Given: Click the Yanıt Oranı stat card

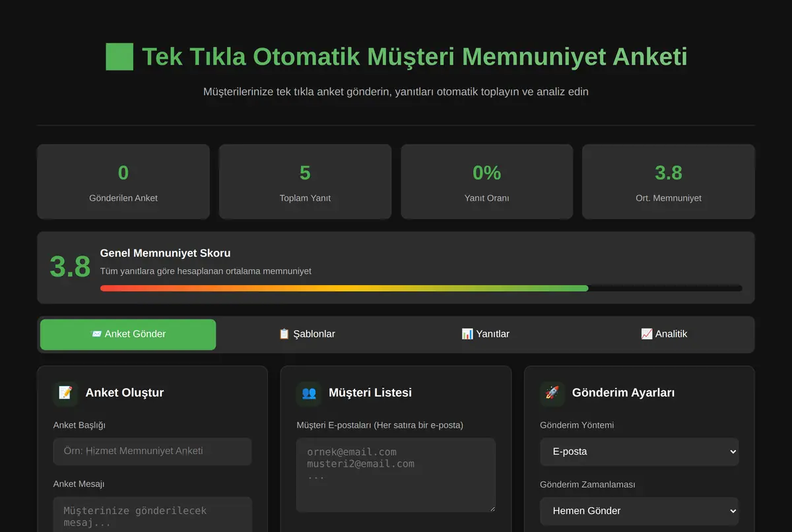Looking at the screenshot, I should [487, 182].
